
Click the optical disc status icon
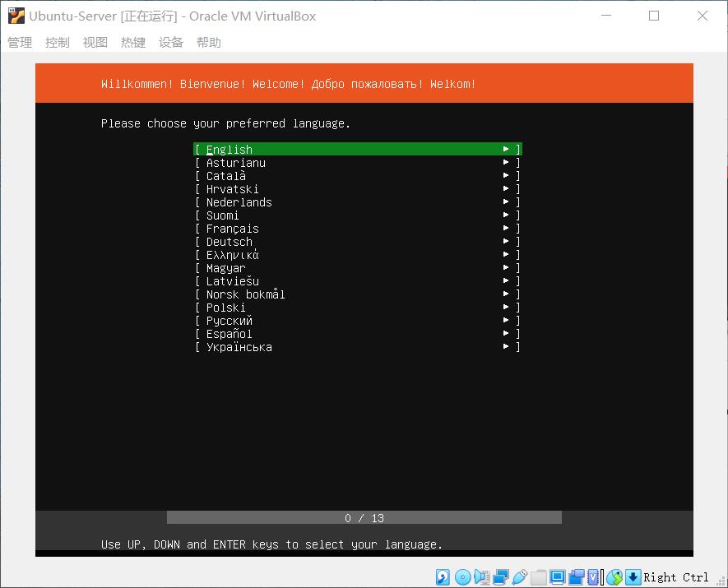pos(462,577)
